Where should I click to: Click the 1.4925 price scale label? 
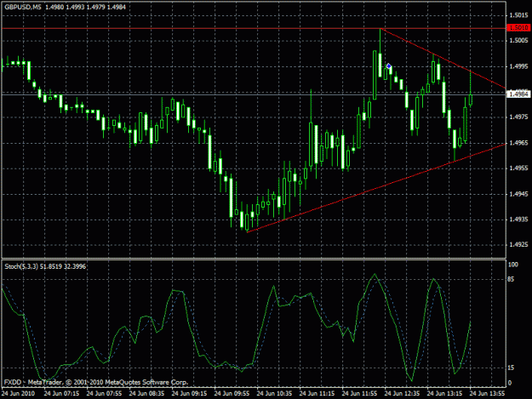[x=518, y=244]
